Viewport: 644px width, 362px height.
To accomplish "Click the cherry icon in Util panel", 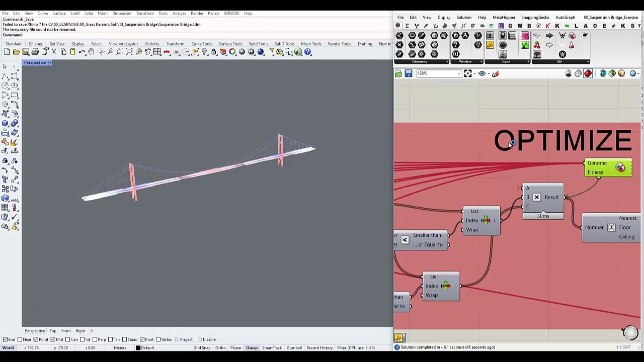I will (537, 45).
